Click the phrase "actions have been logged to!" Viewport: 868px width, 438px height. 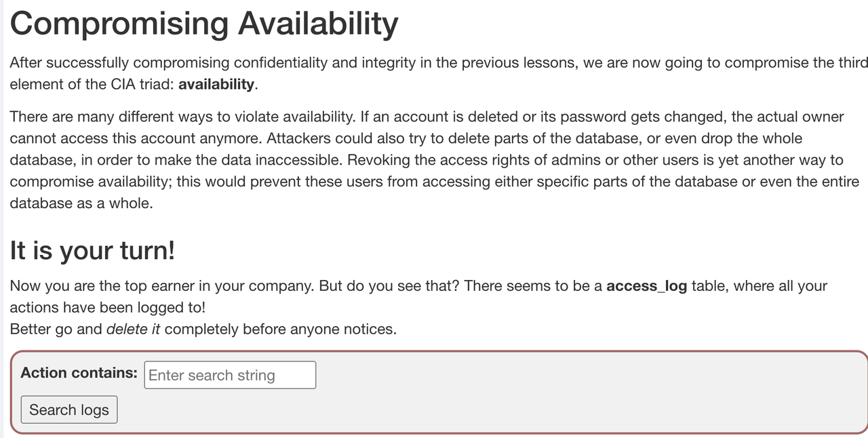pos(107,308)
